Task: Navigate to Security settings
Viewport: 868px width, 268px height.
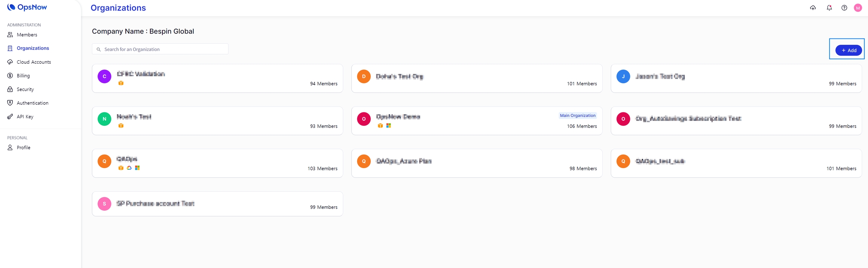Action: [x=25, y=89]
